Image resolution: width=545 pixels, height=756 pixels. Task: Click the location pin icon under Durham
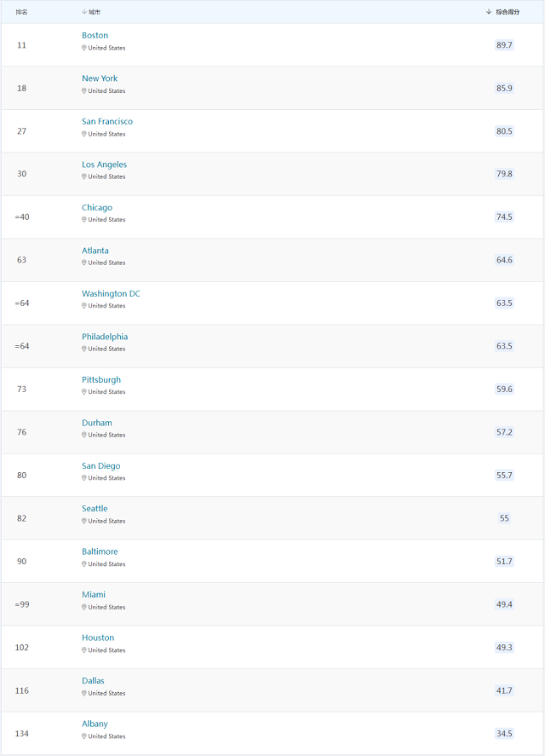[83, 435]
